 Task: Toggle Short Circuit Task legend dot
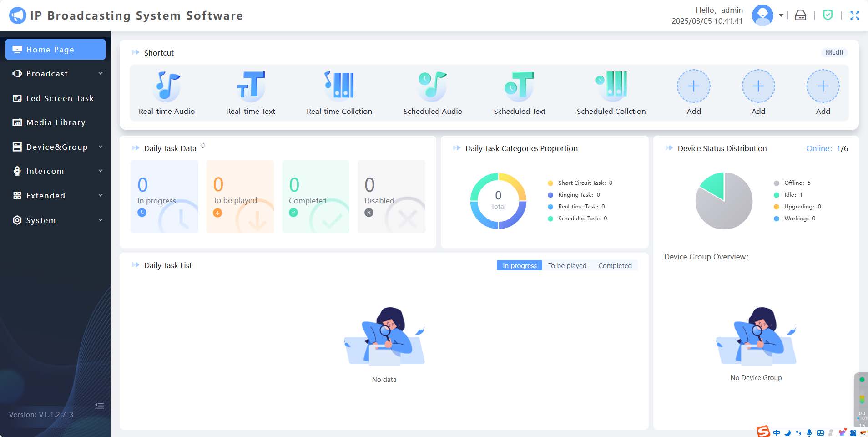[x=550, y=183]
